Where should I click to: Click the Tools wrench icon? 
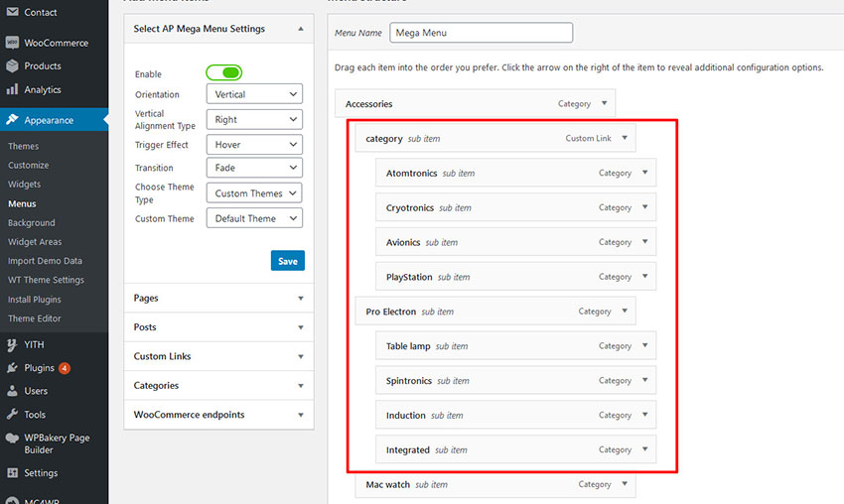12,415
